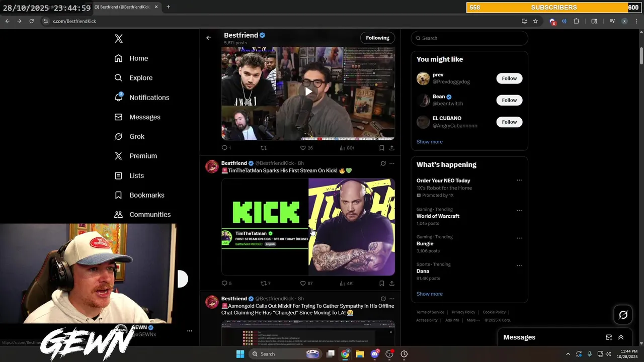This screenshot has height=362, width=644.
Task: Open more options for Dana trend
Action: click(519, 265)
